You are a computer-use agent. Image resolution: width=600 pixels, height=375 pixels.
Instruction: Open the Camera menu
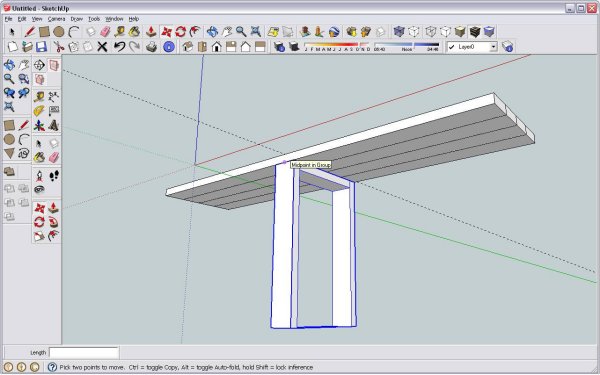click(x=56, y=19)
